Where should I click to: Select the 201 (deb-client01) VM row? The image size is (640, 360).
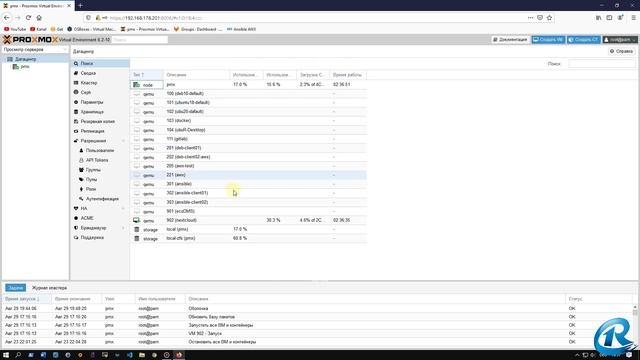coord(248,148)
